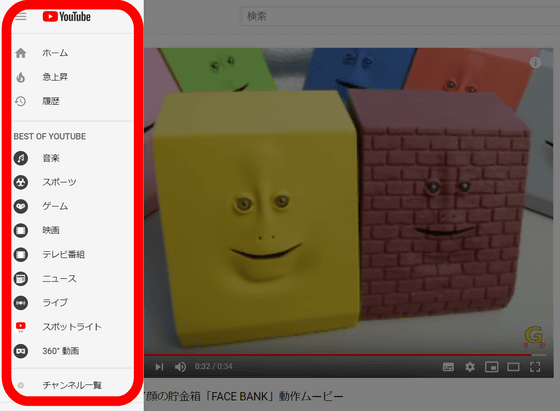Open video settings gear
The height and width of the screenshot is (411, 560).
pos(470,367)
